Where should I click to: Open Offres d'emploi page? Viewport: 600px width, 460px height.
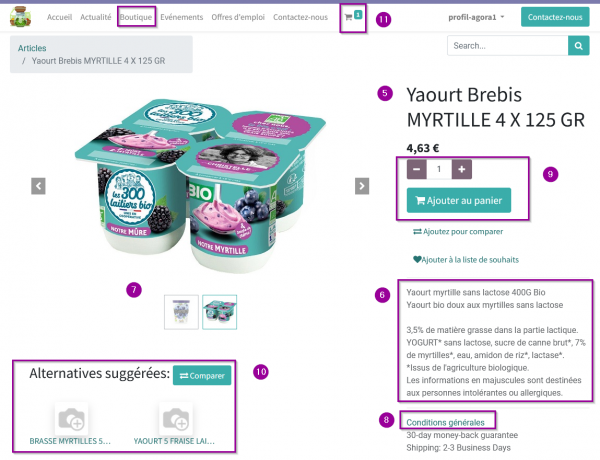tap(238, 17)
